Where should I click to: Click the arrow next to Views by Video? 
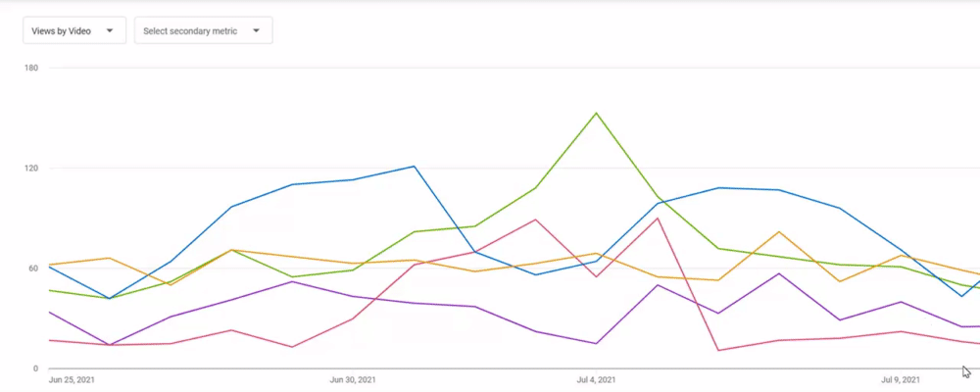coord(110,31)
